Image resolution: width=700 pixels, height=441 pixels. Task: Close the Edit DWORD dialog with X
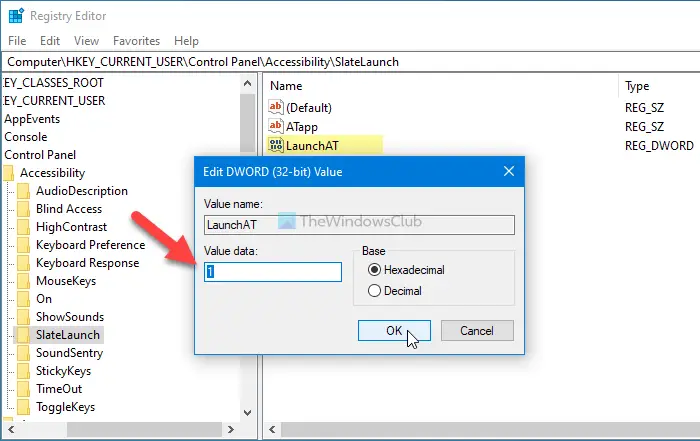(509, 171)
